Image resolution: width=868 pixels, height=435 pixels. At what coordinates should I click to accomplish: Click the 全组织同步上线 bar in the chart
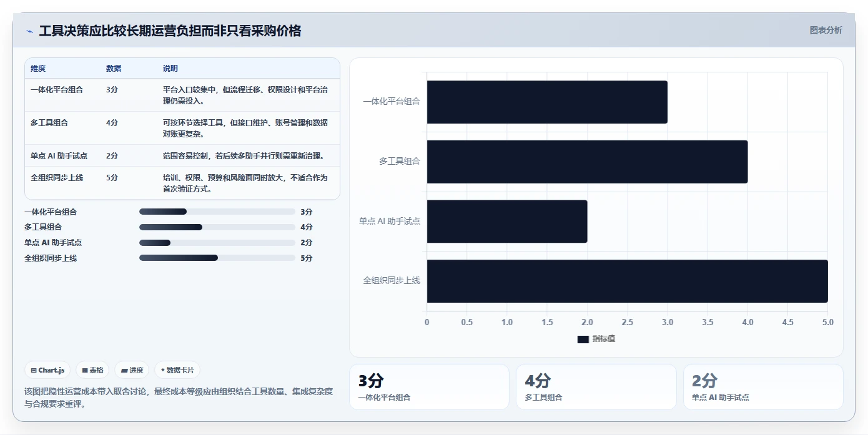[628, 281]
